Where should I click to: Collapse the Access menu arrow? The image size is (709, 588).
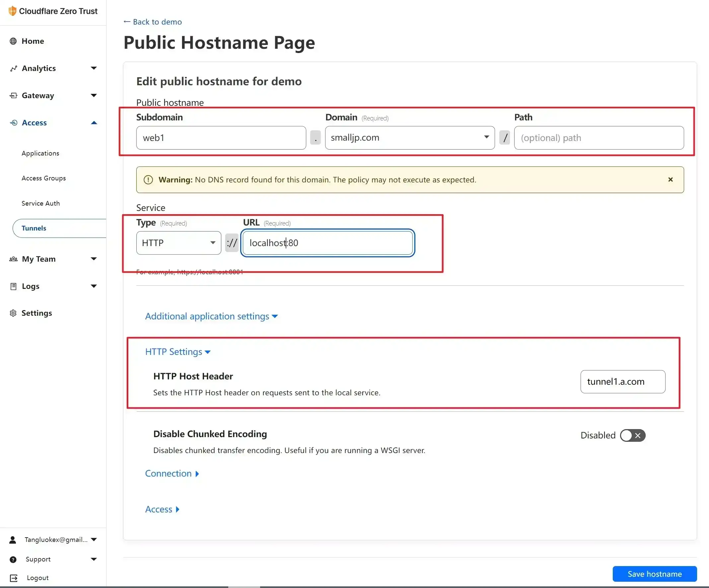(94, 122)
